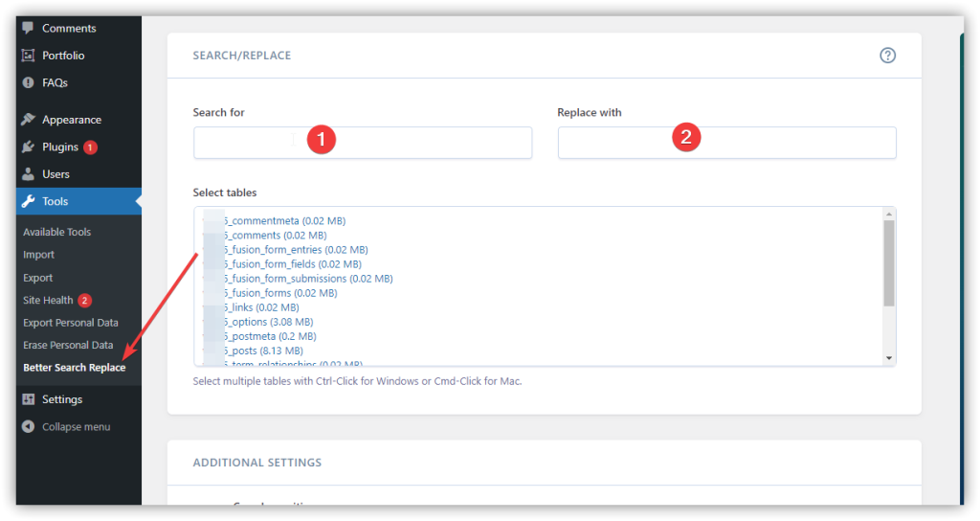Open Site Health submenu item
The image size is (980, 521).
click(48, 301)
